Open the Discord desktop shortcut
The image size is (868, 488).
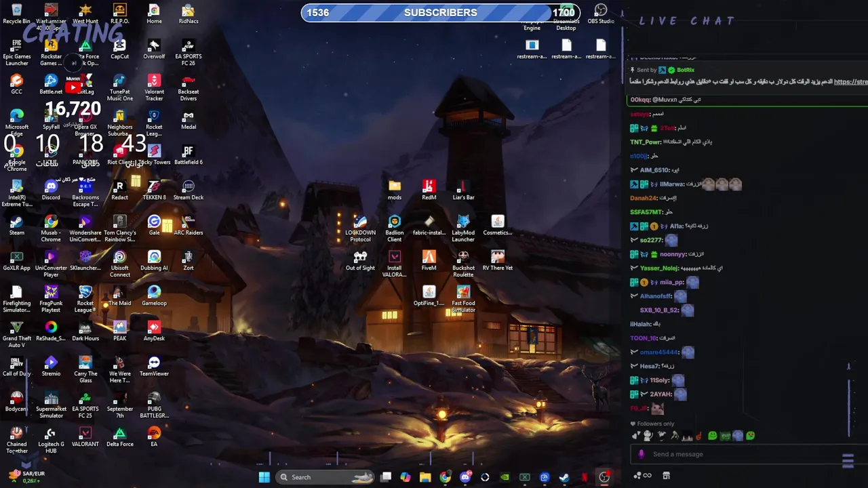51,190
